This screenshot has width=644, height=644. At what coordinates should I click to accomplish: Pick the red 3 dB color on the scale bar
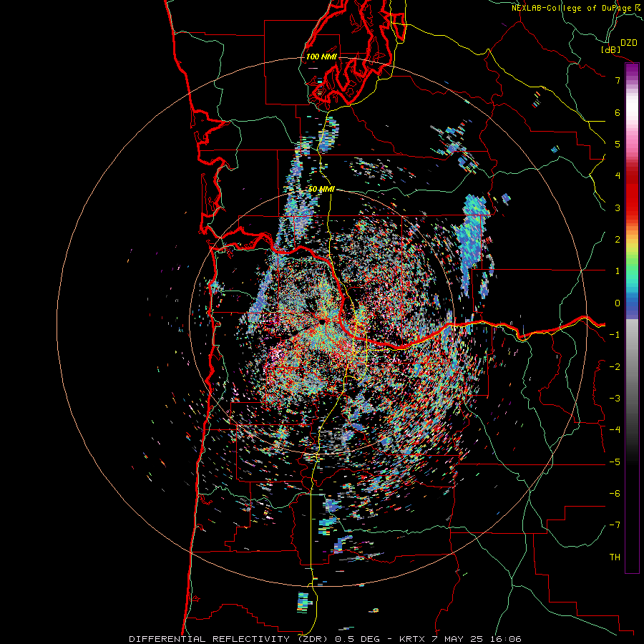632,208
